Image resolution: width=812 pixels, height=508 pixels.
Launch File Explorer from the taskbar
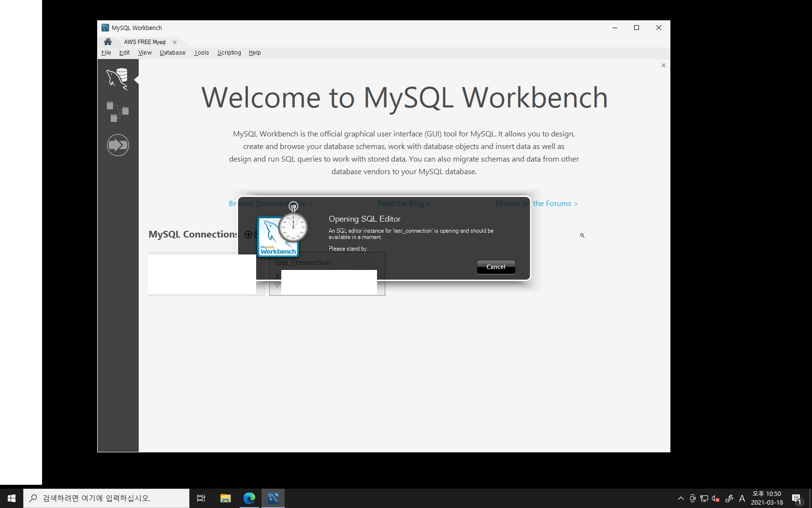225,498
